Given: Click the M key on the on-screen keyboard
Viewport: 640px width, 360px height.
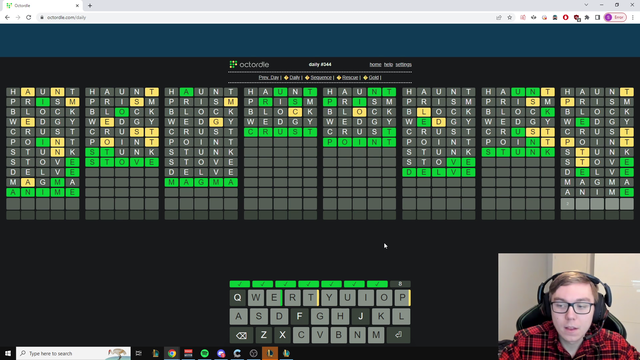Looking at the screenshot, I should [x=376, y=335].
